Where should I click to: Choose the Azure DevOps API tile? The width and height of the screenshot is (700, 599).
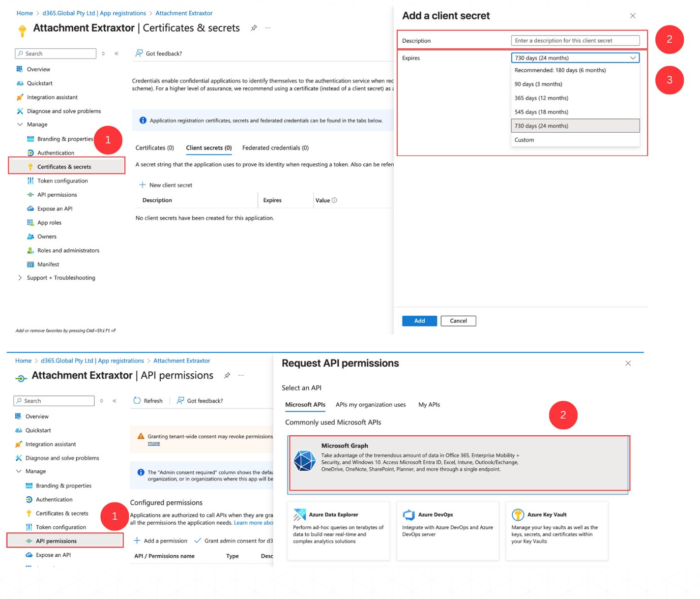coord(447,530)
